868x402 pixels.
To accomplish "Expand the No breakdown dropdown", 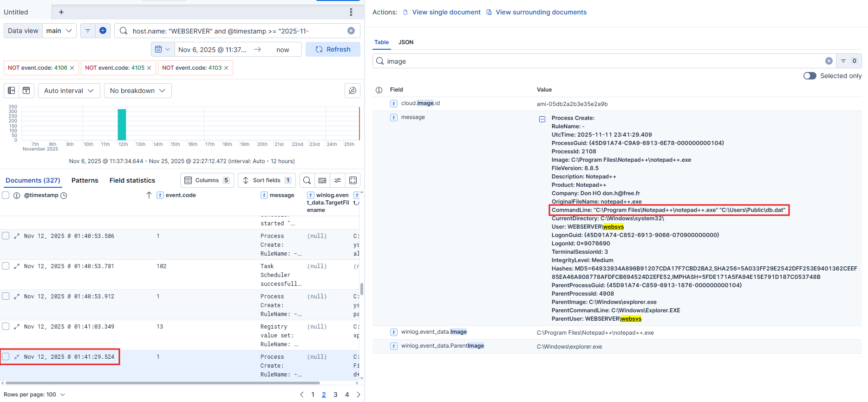I will (x=137, y=91).
